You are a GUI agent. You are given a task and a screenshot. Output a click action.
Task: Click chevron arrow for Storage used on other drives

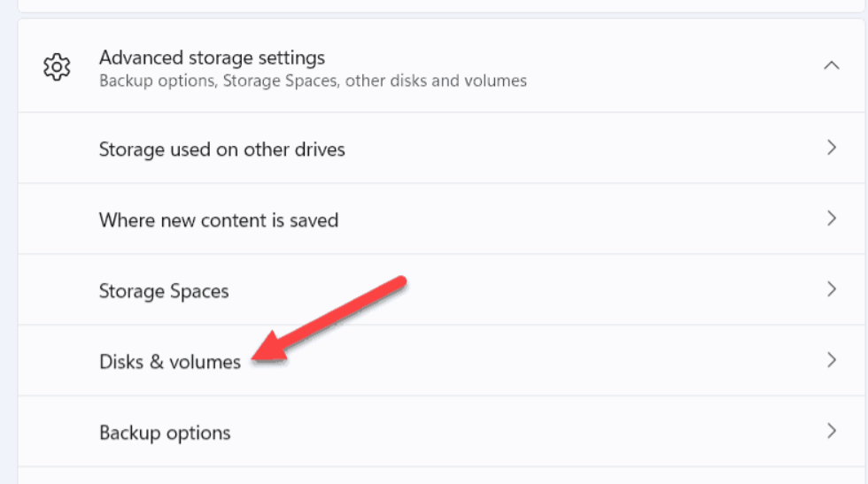click(831, 148)
